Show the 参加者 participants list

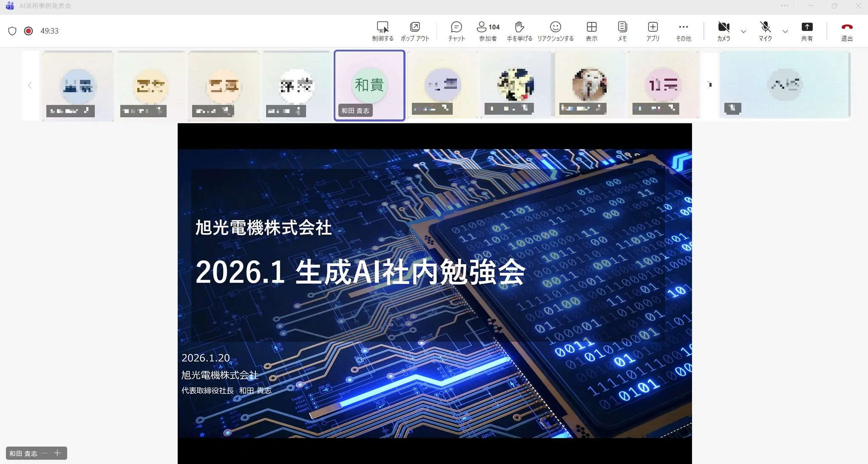488,31
